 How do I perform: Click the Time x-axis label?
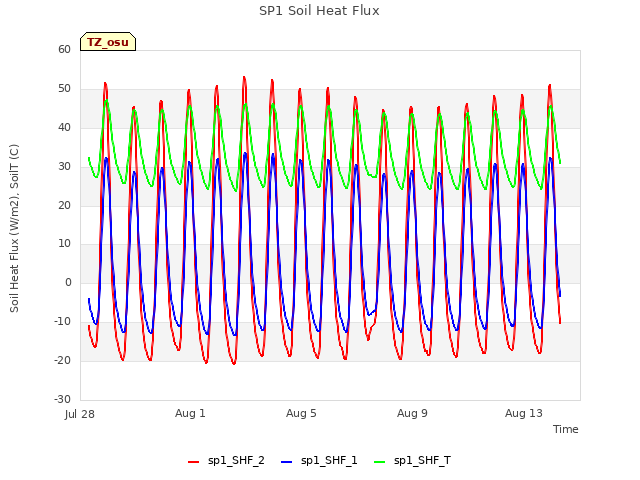(566, 429)
